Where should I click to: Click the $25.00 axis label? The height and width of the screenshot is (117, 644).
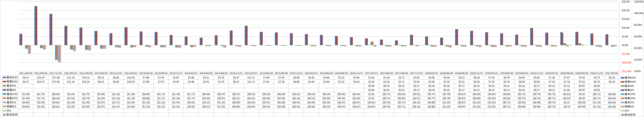(626, 2)
